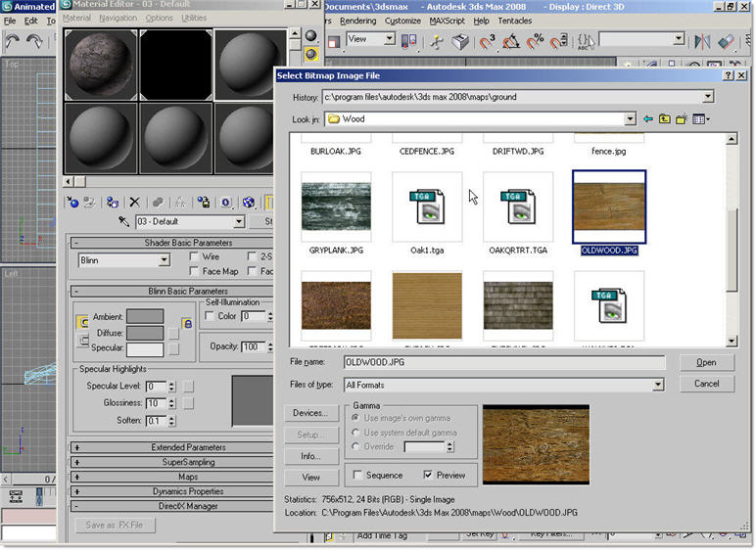Click the Go Up One Level folder icon
The height and width of the screenshot is (550, 756).
665,119
